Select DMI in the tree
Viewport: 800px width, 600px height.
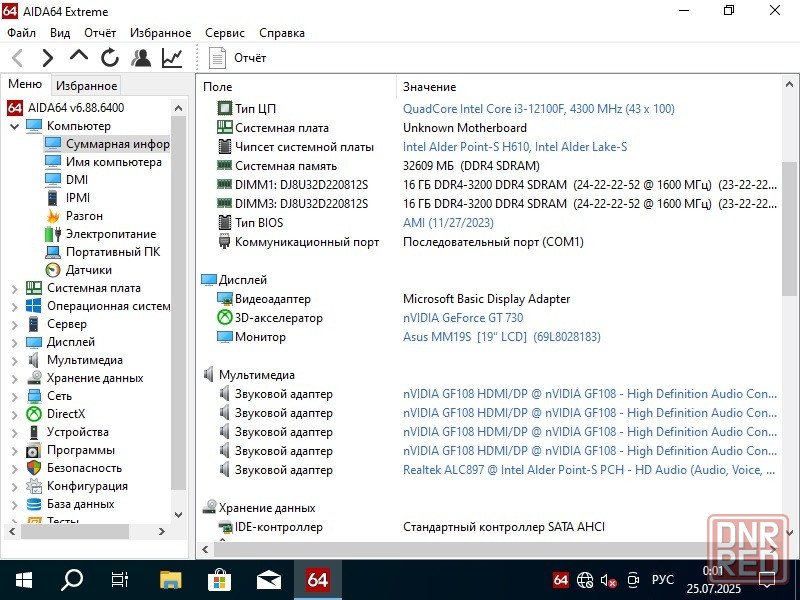click(77, 180)
